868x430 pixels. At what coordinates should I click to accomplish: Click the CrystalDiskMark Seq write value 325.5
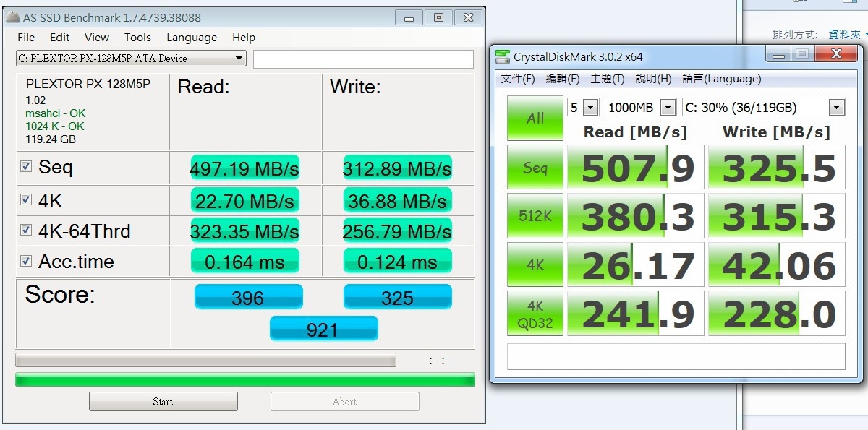click(x=777, y=168)
